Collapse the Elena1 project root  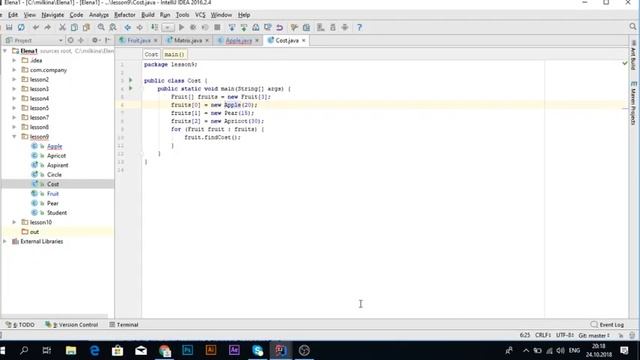5,51
